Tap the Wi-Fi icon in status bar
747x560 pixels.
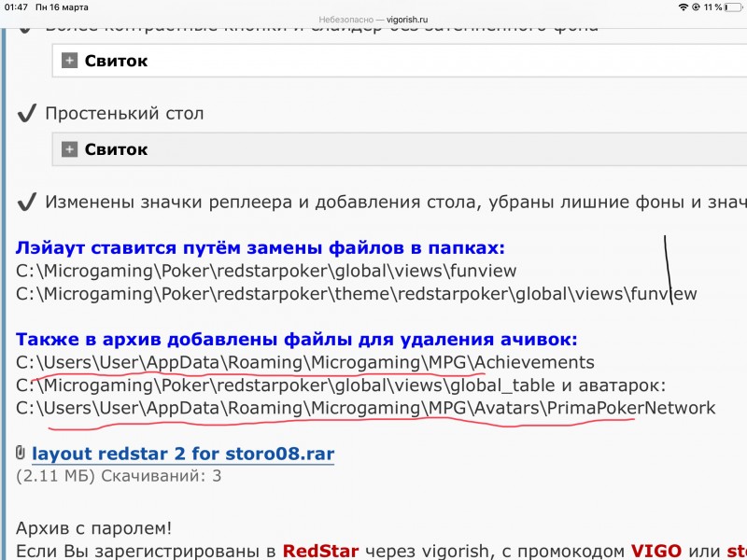[x=684, y=7]
